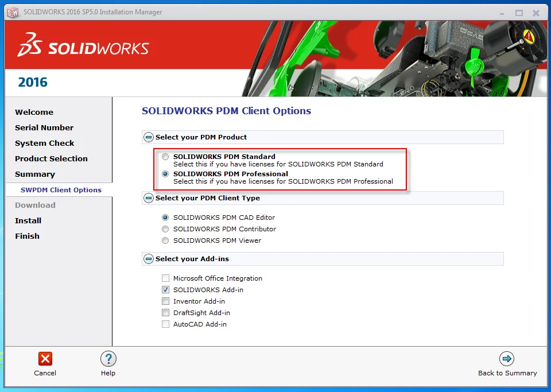Click the PDM Professional license description text
This screenshot has height=392, width=551.
283,181
